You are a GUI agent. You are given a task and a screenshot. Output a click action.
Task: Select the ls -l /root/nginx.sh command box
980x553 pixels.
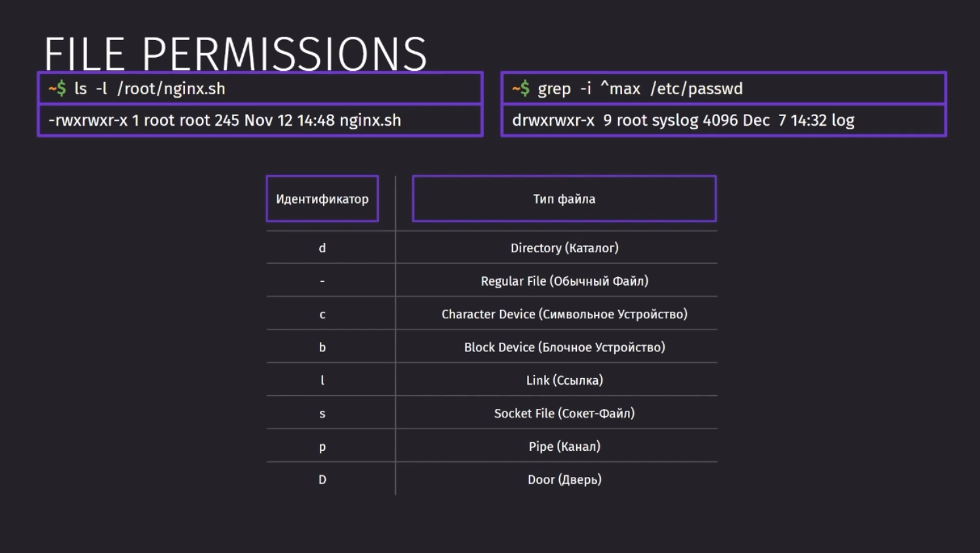260,88
